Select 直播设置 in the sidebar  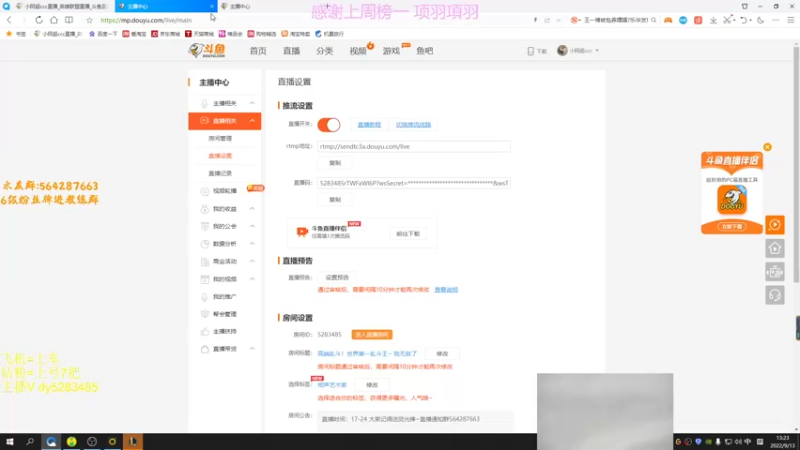coord(220,156)
